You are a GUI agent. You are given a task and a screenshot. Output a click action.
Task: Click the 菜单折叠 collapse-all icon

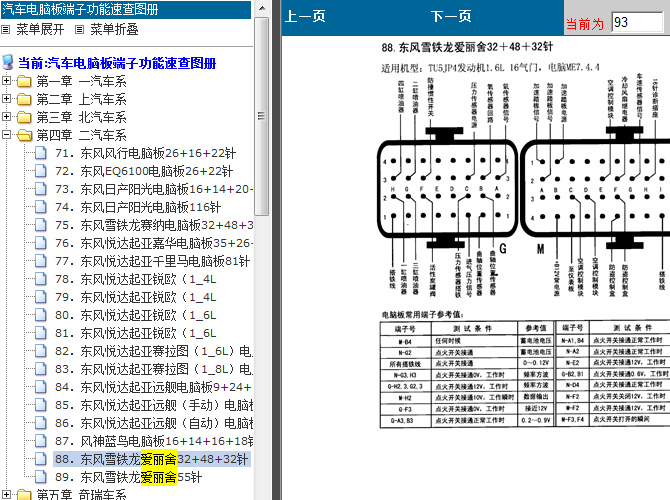(x=79, y=29)
